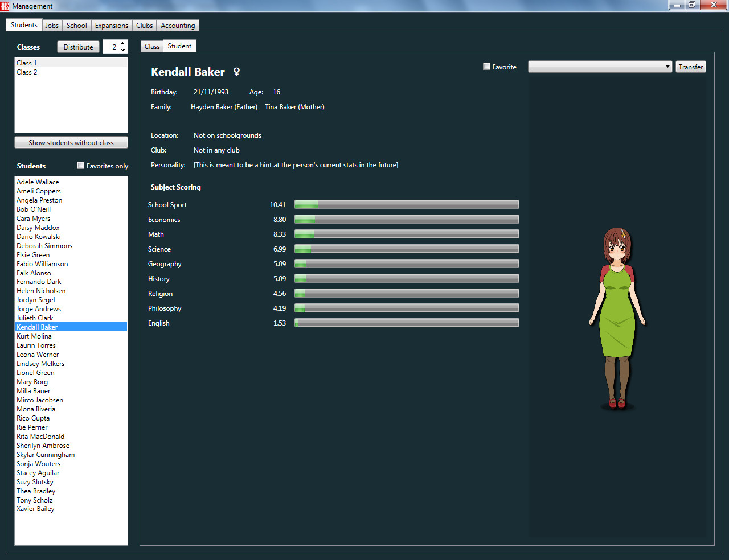Select the Student sub-tab
729x560 pixels.
pos(179,46)
